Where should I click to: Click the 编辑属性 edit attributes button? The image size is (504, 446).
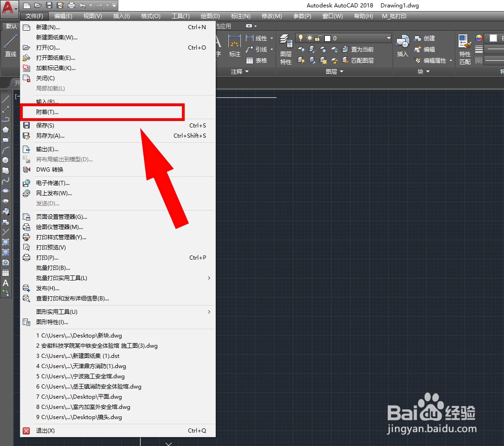(430, 60)
